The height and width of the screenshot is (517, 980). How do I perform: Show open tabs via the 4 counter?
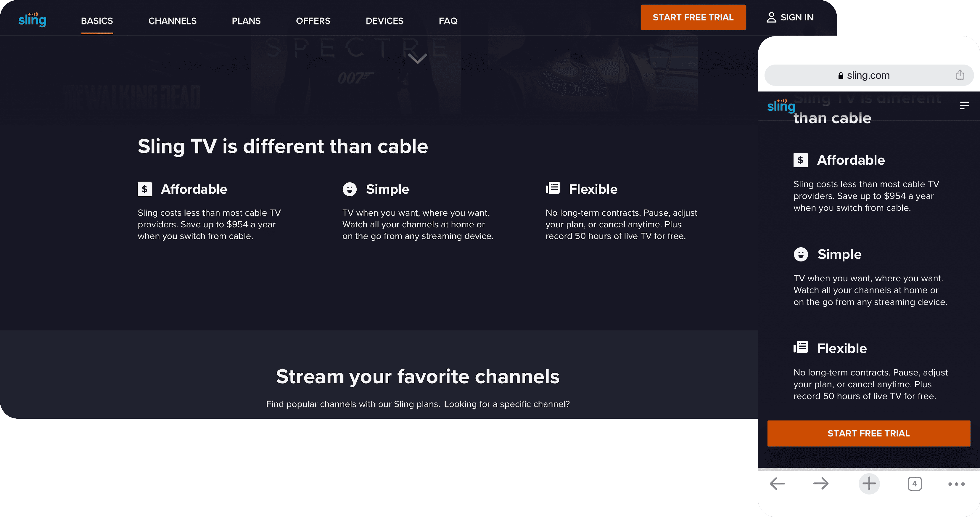[x=915, y=484]
